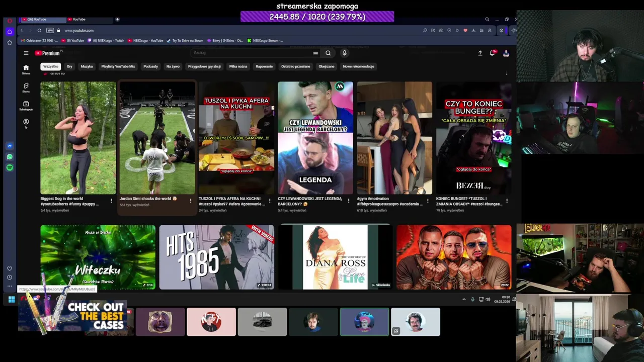
Task: Open options menu for KONIEC BUNGEE short
Action: click(x=507, y=201)
